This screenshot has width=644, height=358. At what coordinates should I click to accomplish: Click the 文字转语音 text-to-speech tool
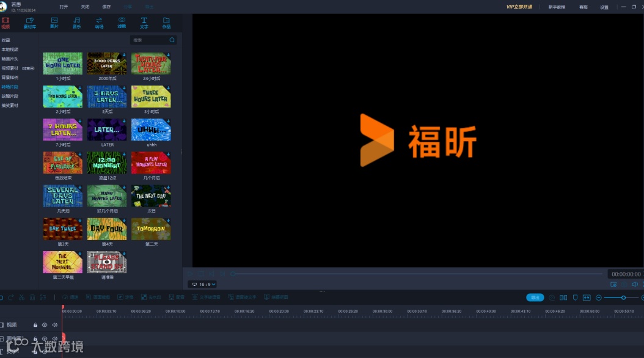(206, 298)
